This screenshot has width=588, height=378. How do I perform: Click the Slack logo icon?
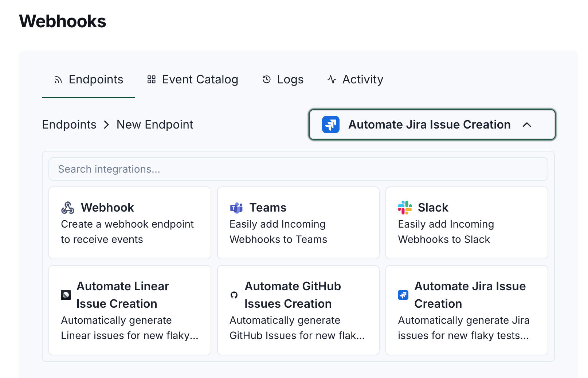(405, 208)
